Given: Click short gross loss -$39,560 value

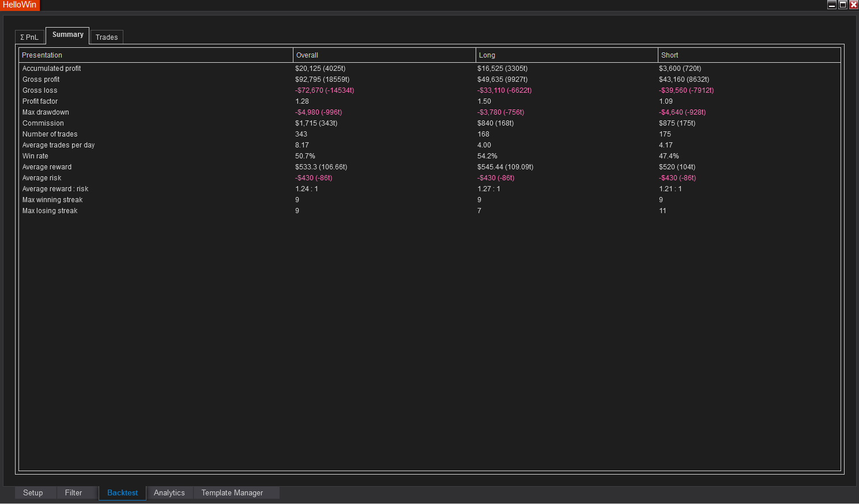Looking at the screenshot, I should pyautogui.click(x=687, y=90).
